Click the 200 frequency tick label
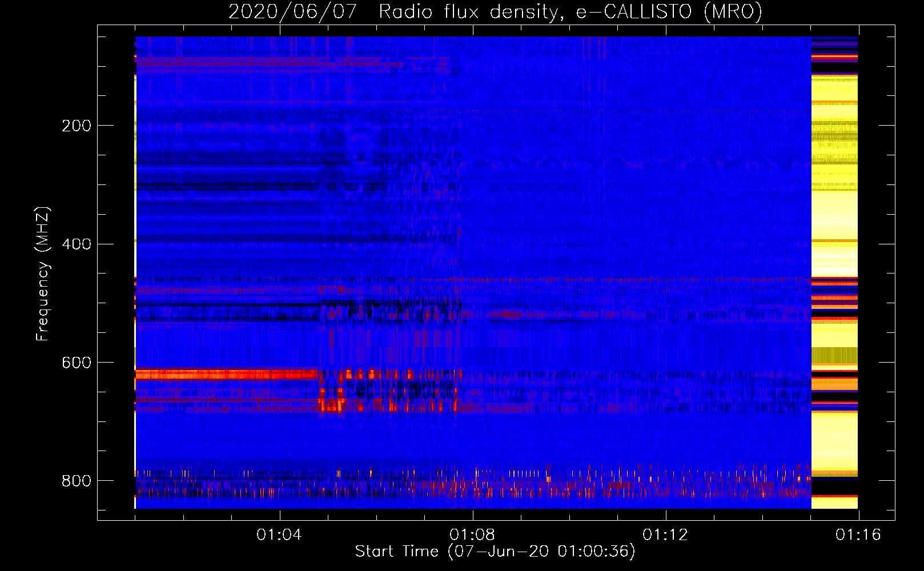Viewport: 924px width, 571px height. click(77, 126)
